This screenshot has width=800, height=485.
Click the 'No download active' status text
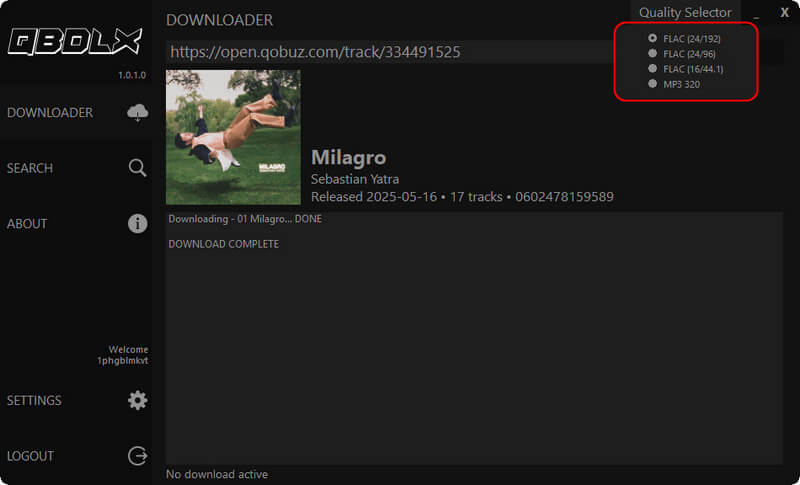(217, 474)
